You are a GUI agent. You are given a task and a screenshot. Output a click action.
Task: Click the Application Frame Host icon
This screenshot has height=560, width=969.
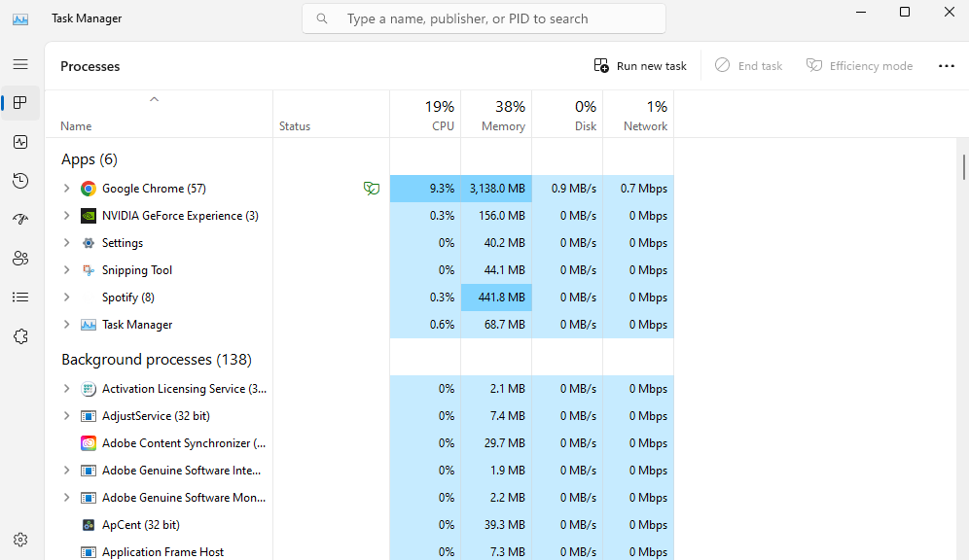tap(89, 552)
